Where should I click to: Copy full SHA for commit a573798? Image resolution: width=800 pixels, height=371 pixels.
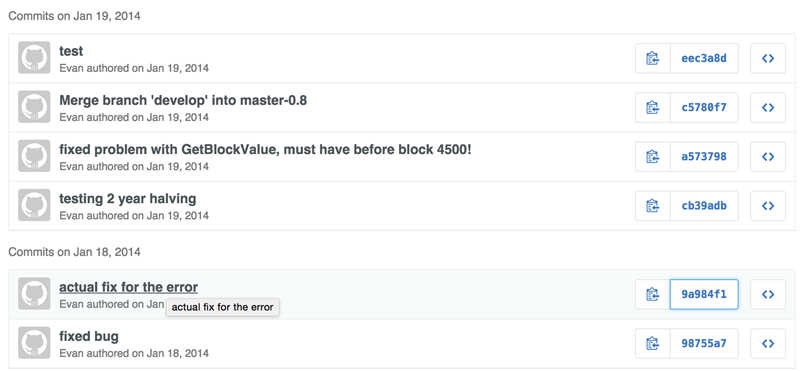pos(653,157)
